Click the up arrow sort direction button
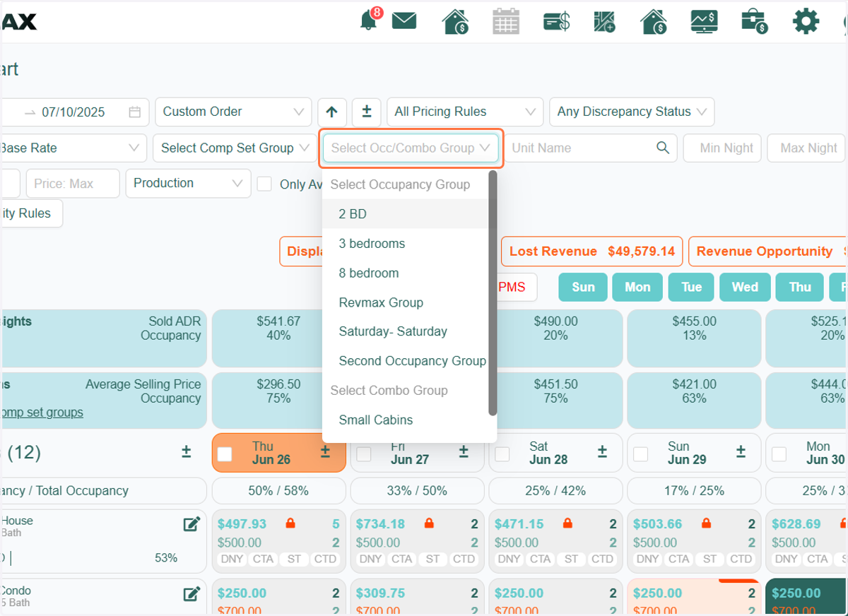Viewport: 848px width, 616px height. point(331,112)
